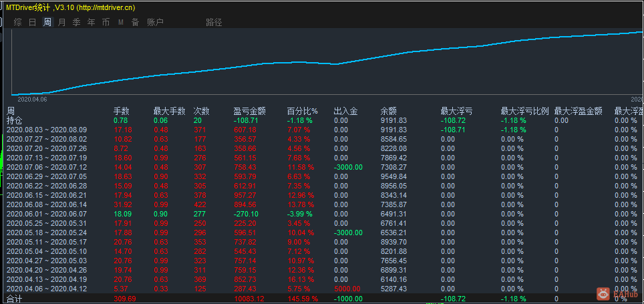The image size is (644, 304).
Task: Switch to the 年 yearly tab
Action: pyautogui.click(x=91, y=22)
